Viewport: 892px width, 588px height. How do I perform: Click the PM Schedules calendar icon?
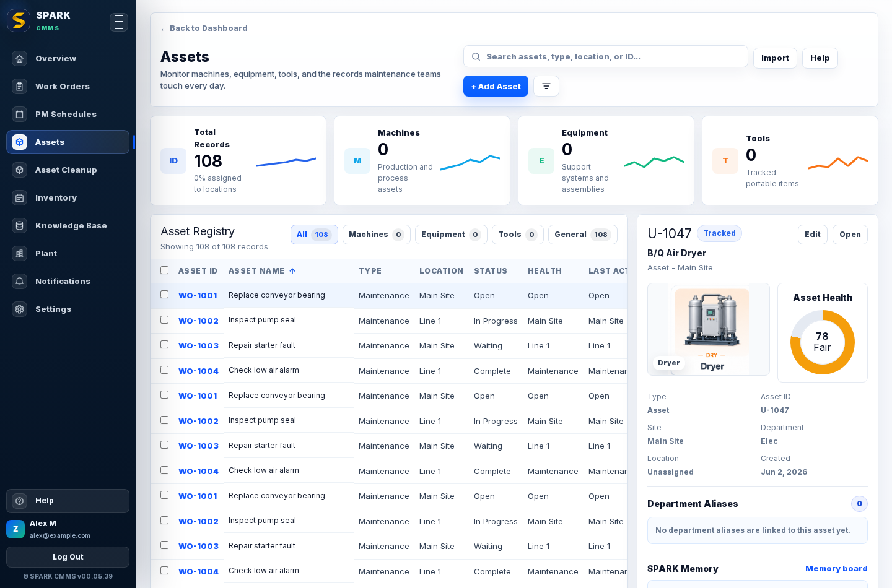point(20,115)
